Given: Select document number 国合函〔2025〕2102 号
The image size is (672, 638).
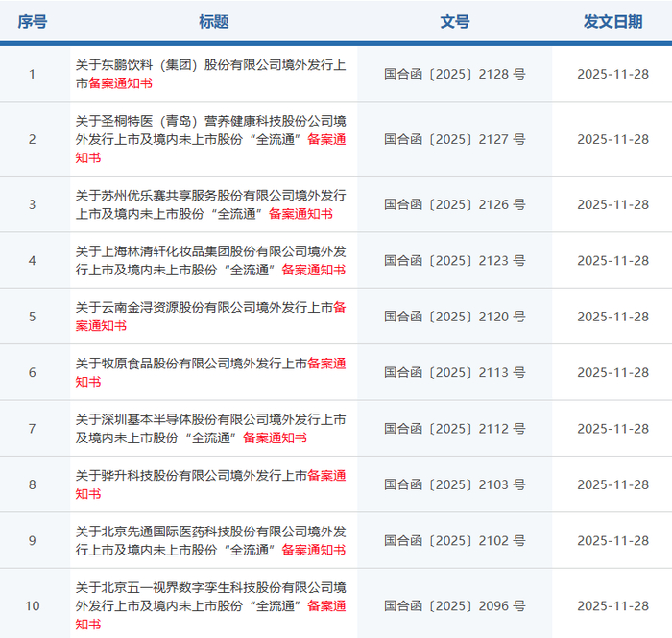Looking at the screenshot, I should (x=455, y=541).
